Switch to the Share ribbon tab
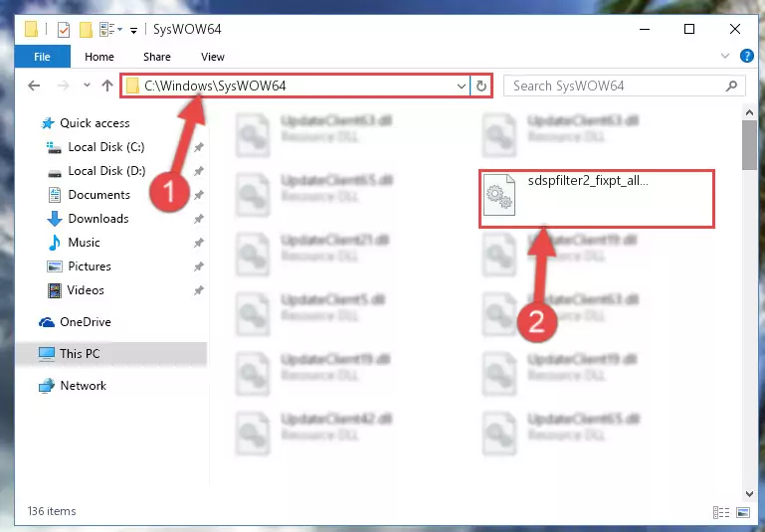 (x=156, y=57)
